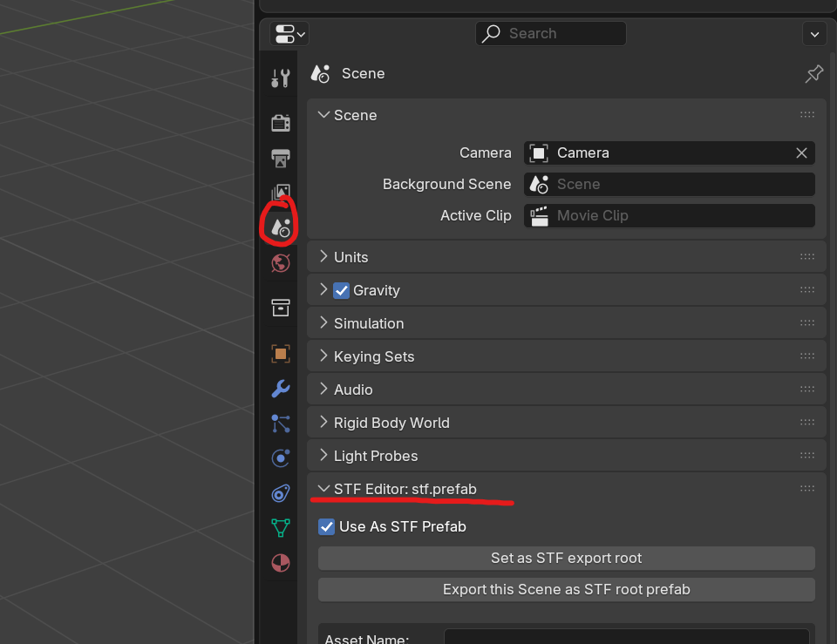The width and height of the screenshot is (837, 644).
Task: Open the World properties tab
Action: [x=280, y=263]
